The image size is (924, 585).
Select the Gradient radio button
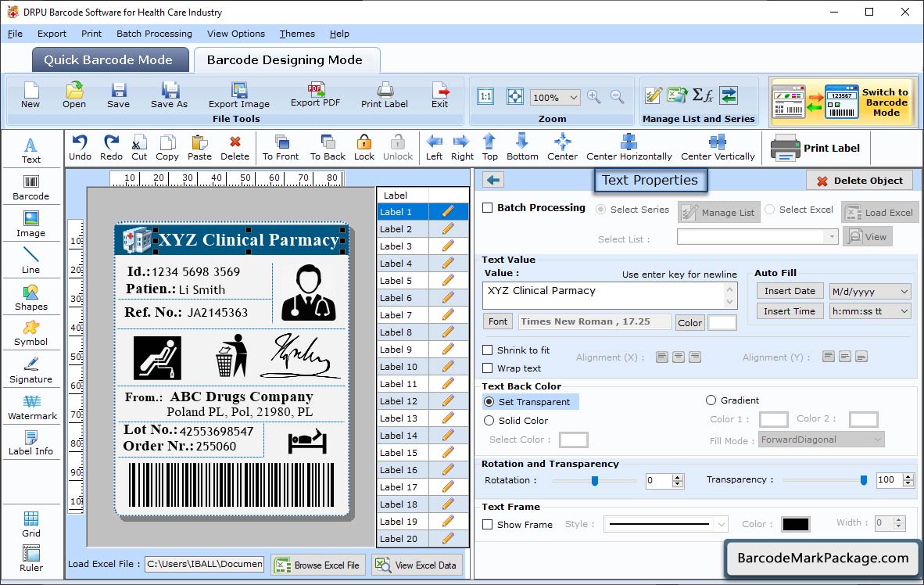point(711,400)
